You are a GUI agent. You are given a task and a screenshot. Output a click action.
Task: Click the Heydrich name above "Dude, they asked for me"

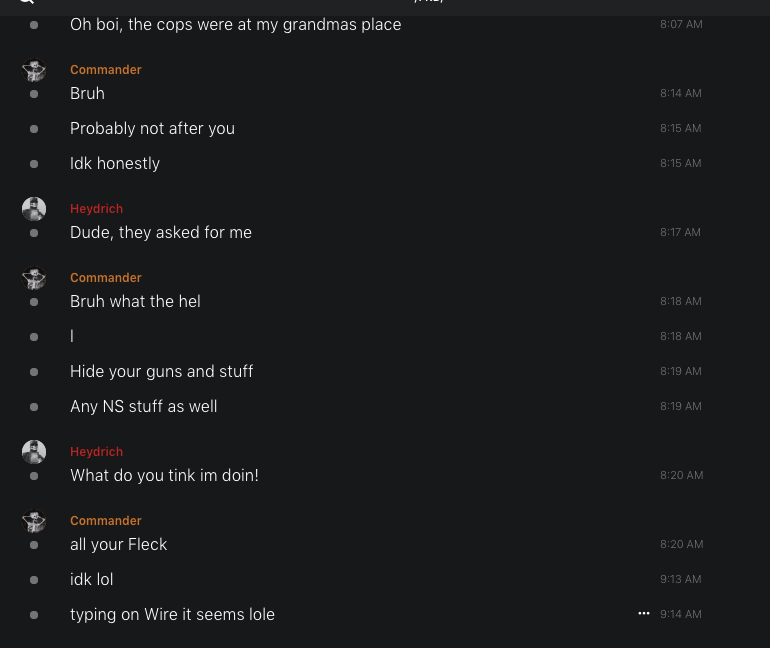96,209
